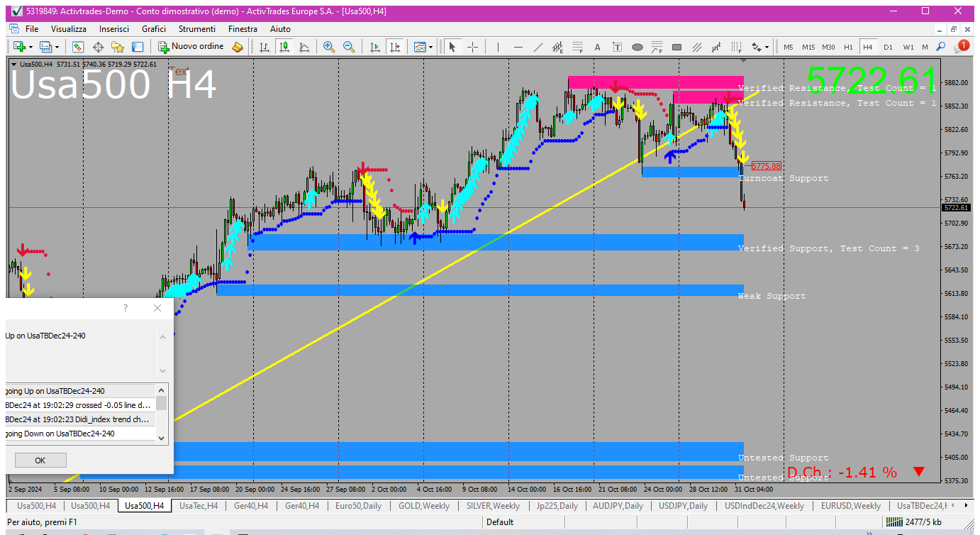
Task: Pick the Ellipse drawing tool
Action: pyautogui.click(x=637, y=47)
